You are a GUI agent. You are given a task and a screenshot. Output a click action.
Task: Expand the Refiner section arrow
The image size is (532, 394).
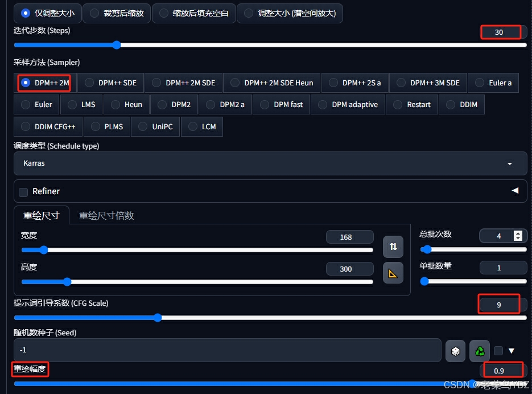tap(515, 191)
